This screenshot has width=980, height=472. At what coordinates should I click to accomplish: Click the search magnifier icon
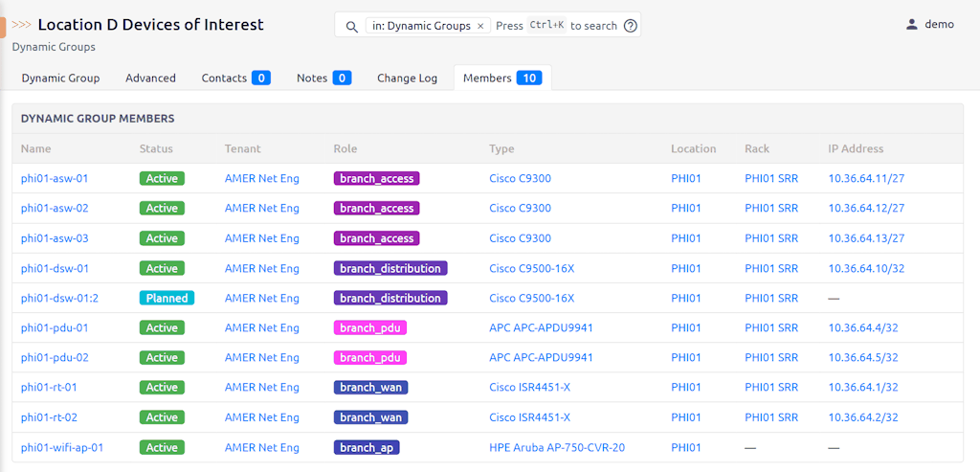coord(351,26)
